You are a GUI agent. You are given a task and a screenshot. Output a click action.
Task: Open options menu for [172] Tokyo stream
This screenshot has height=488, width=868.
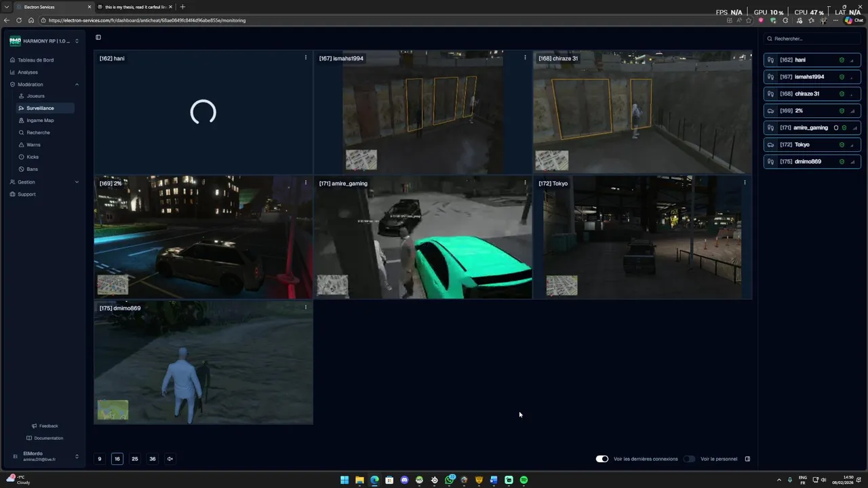(x=745, y=183)
